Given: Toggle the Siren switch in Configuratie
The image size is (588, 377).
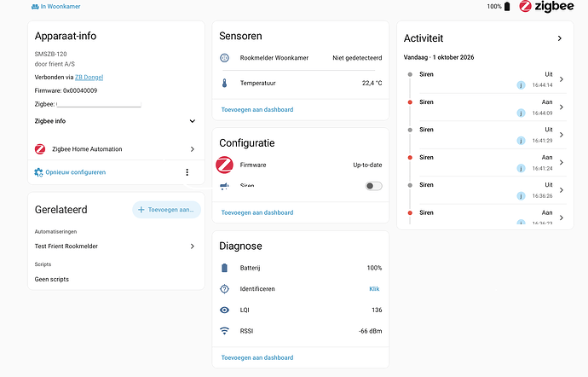Looking at the screenshot, I should click(374, 186).
